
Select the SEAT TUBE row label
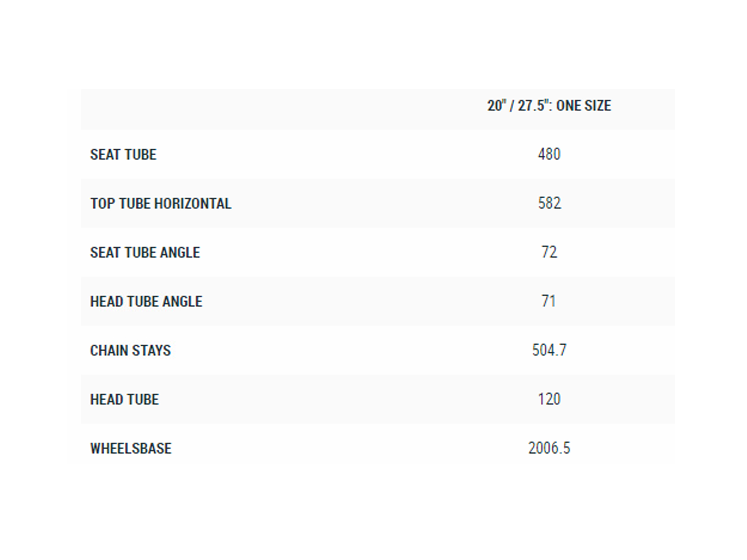tap(123, 155)
